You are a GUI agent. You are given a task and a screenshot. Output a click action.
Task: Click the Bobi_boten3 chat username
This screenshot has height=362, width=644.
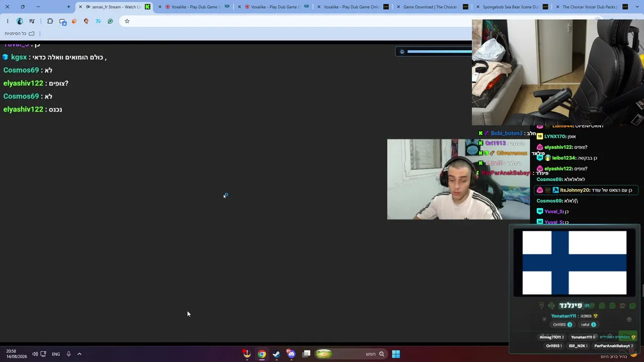click(x=507, y=133)
